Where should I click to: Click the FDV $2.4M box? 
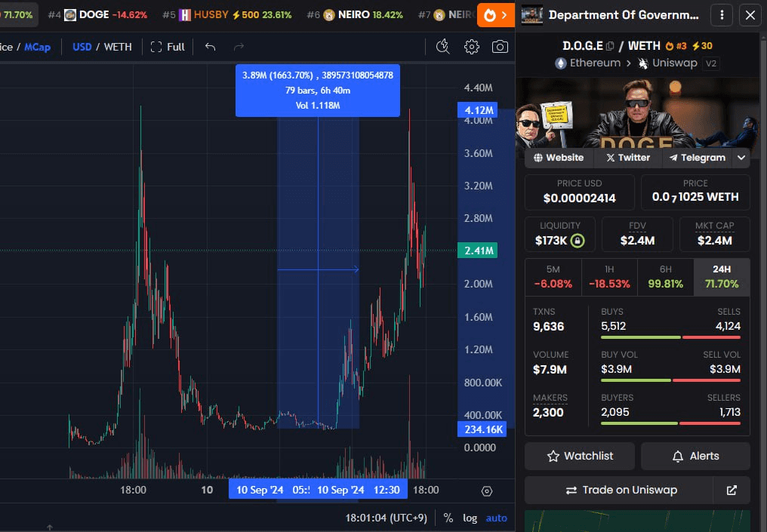[637, 234]
